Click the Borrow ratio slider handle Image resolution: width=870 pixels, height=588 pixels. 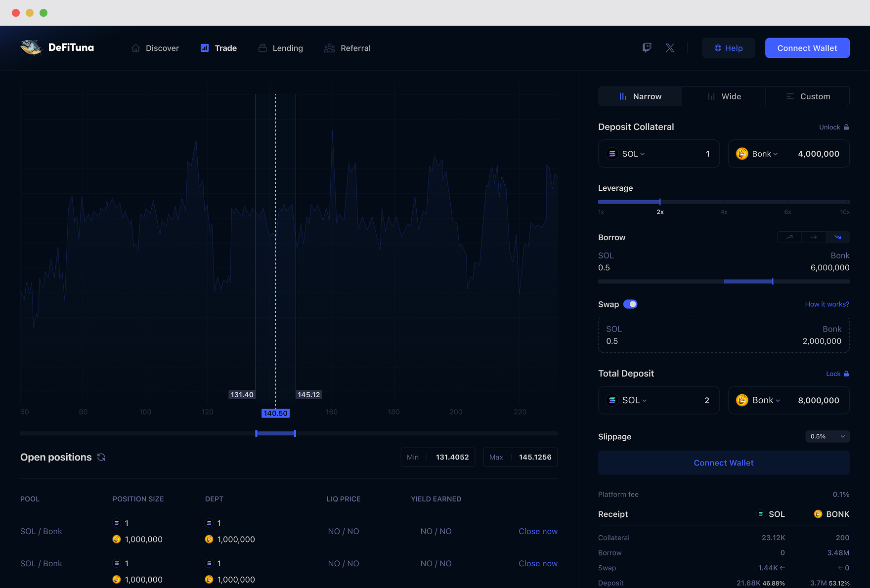pos(773,281)
